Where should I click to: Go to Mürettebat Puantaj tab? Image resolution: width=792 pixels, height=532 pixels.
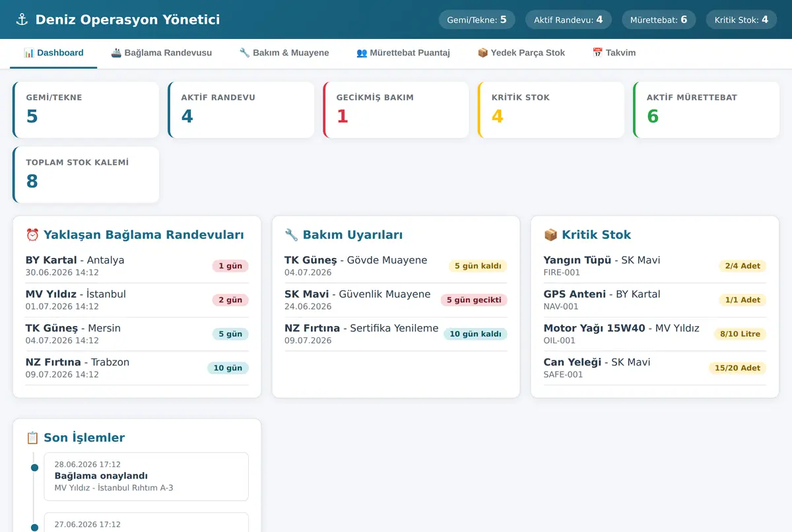tap(403, 53)
